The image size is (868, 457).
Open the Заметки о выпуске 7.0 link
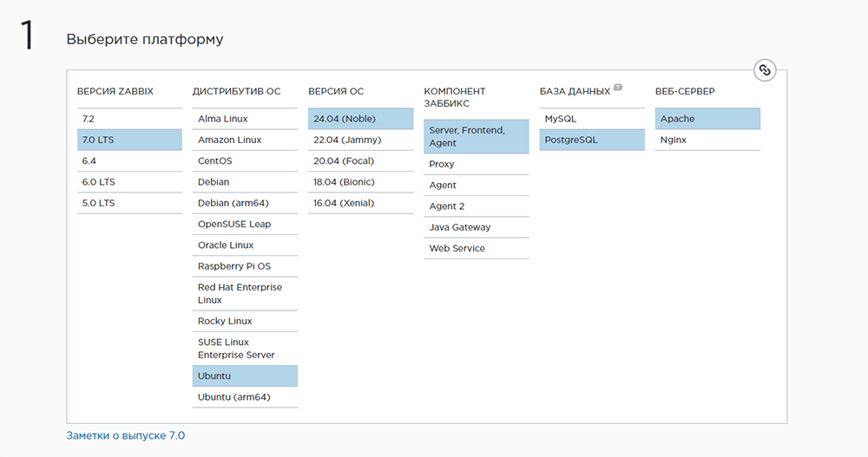pyautogui.click(x=126, y=436)
